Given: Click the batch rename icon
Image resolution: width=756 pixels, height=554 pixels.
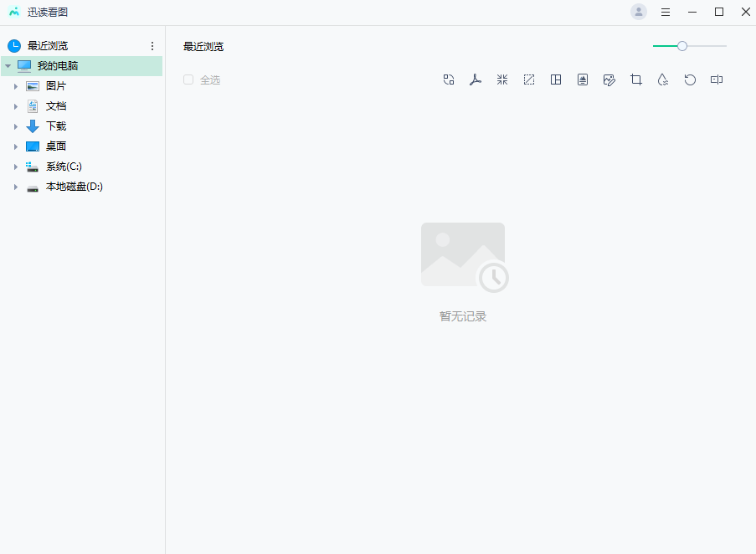Looking at the screenshot, I should [x=717, y=80].
